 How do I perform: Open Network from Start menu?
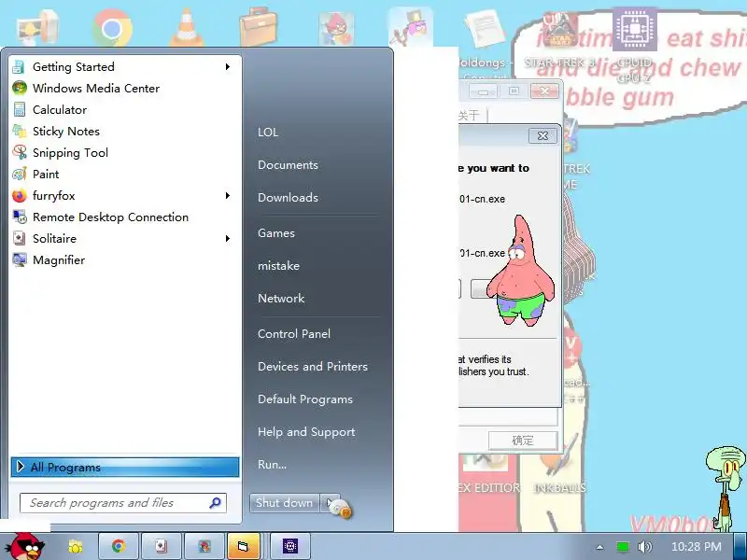pos(281,298)
